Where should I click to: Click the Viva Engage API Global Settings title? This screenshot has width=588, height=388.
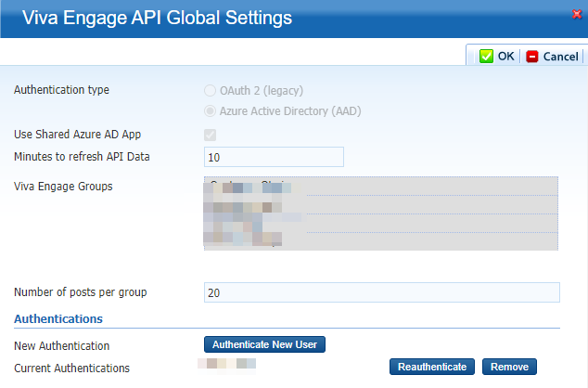click(157, 18)
